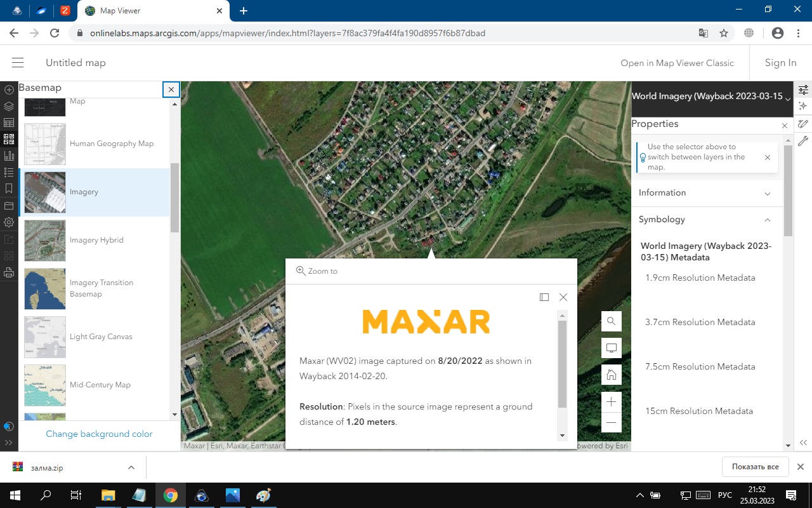Image resolution: width=812 pixels, height=508 pixels.
Task: Click the basemap list scrollbar thumb
Action: coord(175,197)
